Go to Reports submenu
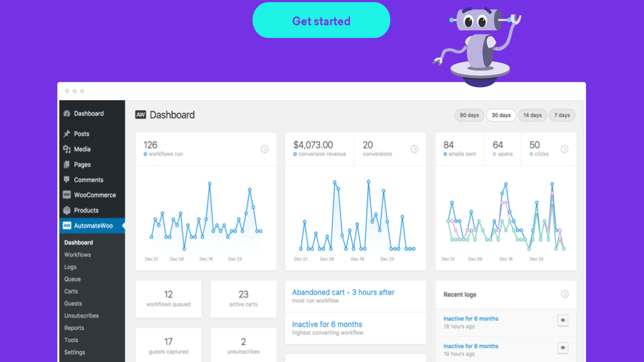 tap(74, 328)
